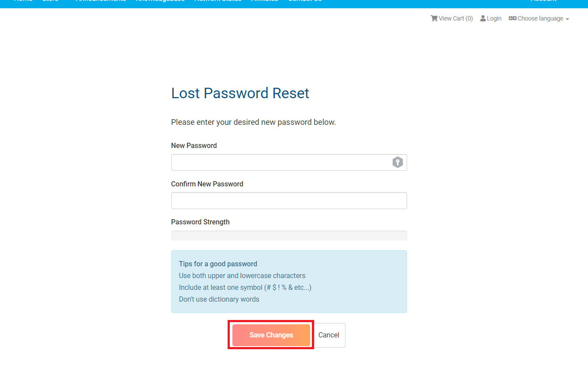Open the Choose language dropdown
The image size is (588, 392).
(x=539, y=18)
